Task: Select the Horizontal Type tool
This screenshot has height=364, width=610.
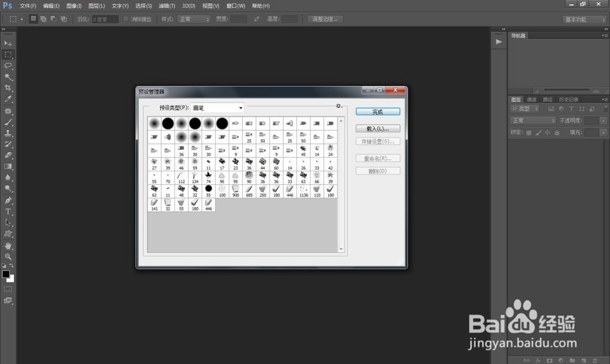Action: (x=8, y=212)
